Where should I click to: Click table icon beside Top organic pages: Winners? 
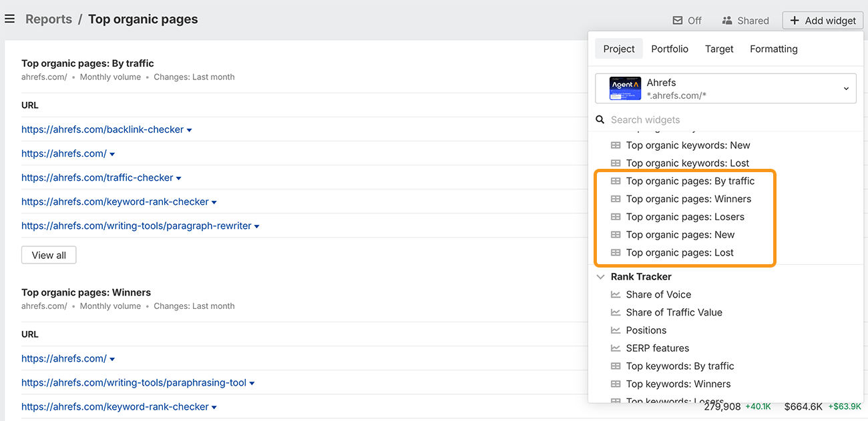pyautogui.click(x=616, y=199)
